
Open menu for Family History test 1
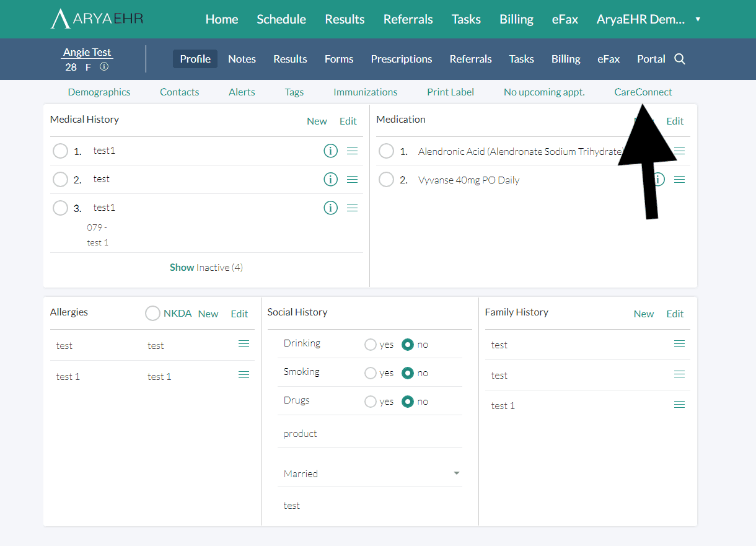pos(680,405)
